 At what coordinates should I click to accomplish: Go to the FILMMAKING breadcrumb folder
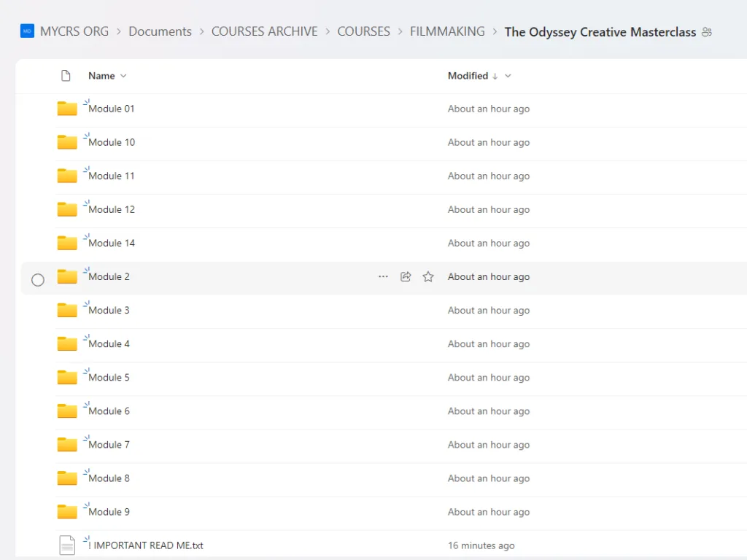[447, 31]
